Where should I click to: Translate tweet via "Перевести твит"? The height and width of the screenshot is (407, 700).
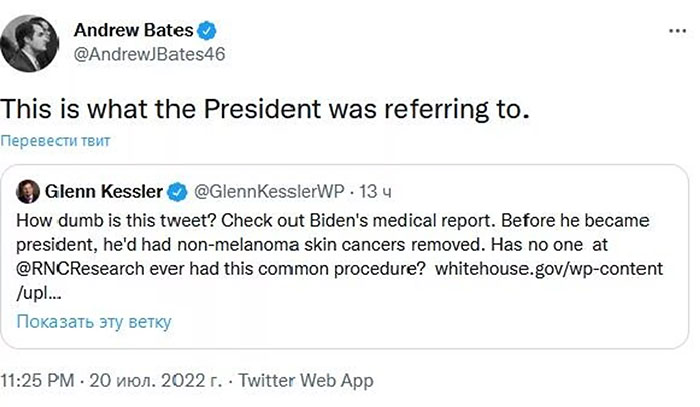pos(54,139)
